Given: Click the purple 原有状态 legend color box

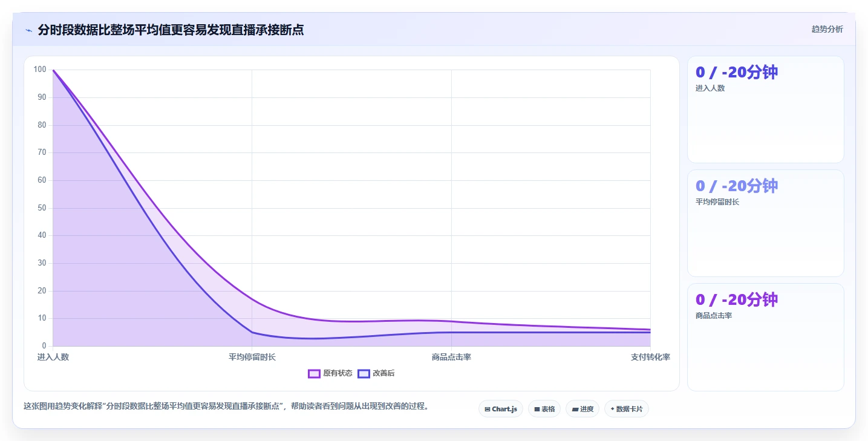Looking at the screenshot, I should pyautogui.click(x=314, y=373).
